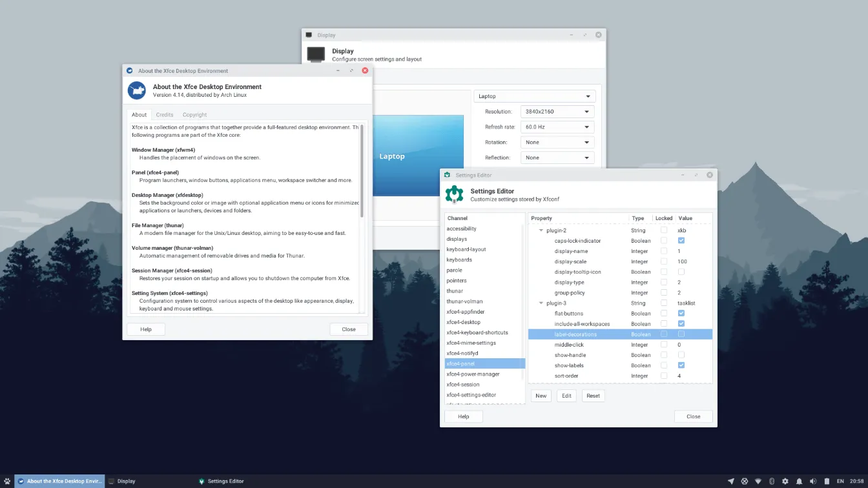Screen dimensions: 868x488
Task: Check battery status from the tray icon
Action: tap(827, 481)
